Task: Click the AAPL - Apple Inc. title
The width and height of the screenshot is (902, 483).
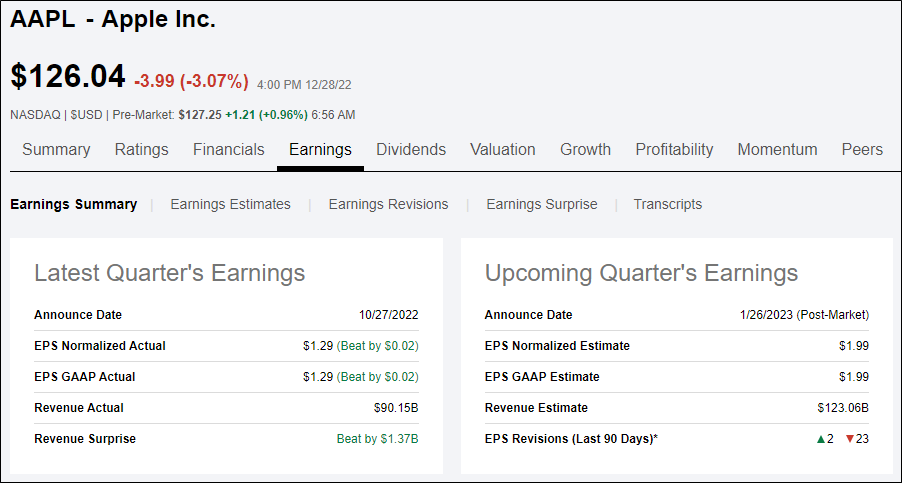Action: tap(113, 20)
